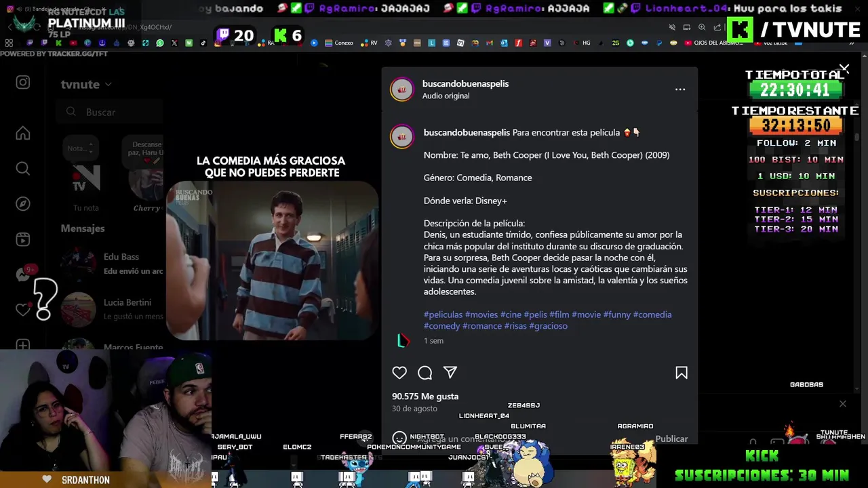Click the #comedia hashtag
This screenshot has width=868, height=488.
652,314
